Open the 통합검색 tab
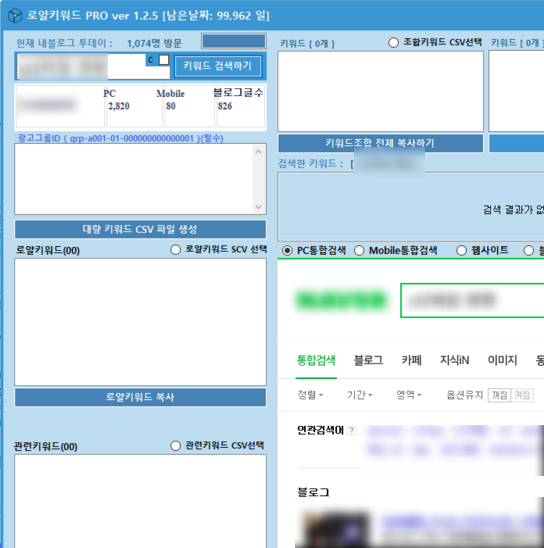This screenshot has height=548, width=544. [x=316, y=360]
